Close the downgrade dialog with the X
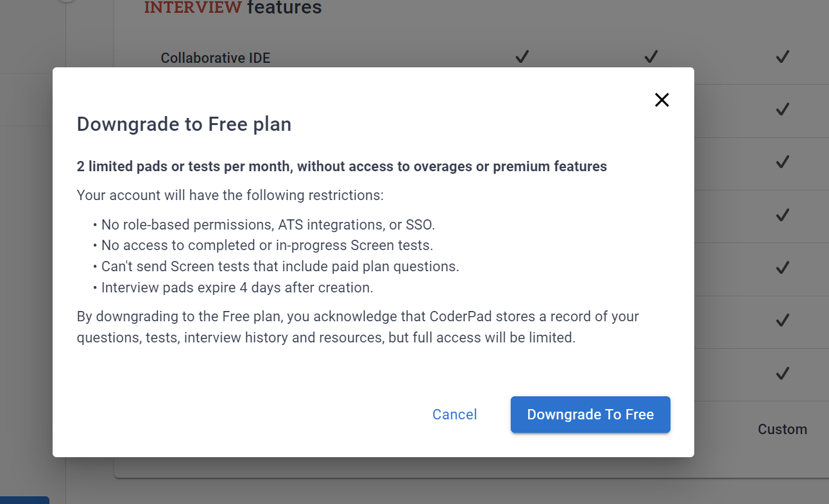Image resolution: width=829 pixels, height=504 pixels. [x=662, y=100]
